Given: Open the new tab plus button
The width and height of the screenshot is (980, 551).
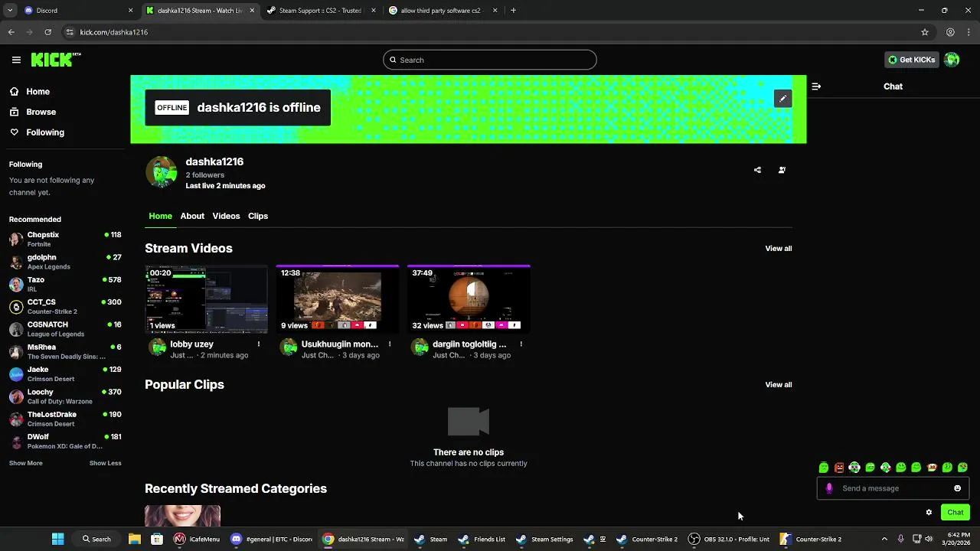Looking at the screenshot, I should pyautogui.click(x=513, y=11).
